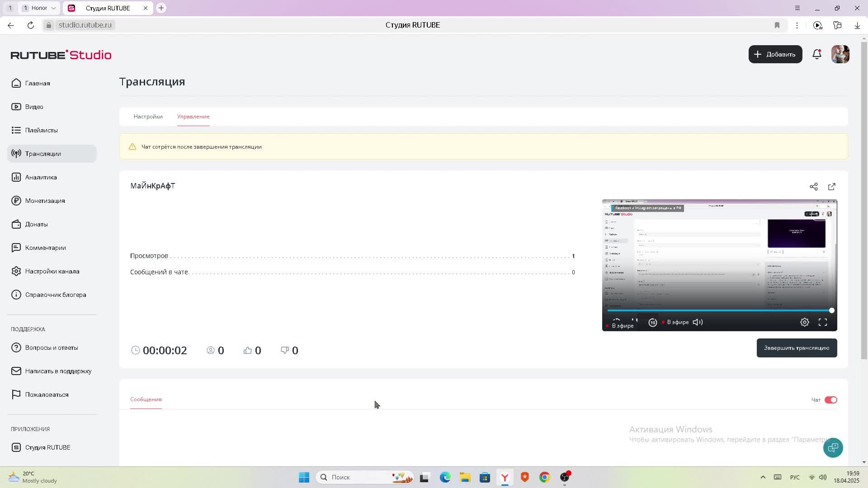868x488 pixels.
Task: Close the Студия RUTUBE browser tab
Action: 146,8
